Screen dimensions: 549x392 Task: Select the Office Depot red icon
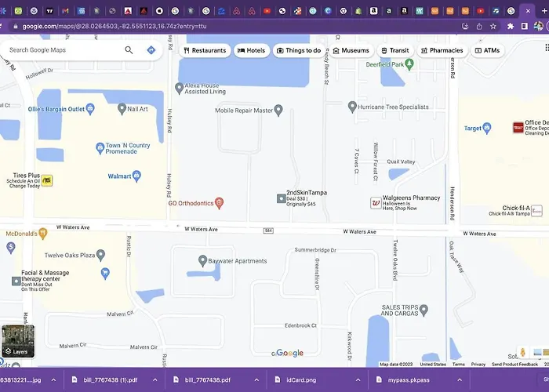click(518, 128)
